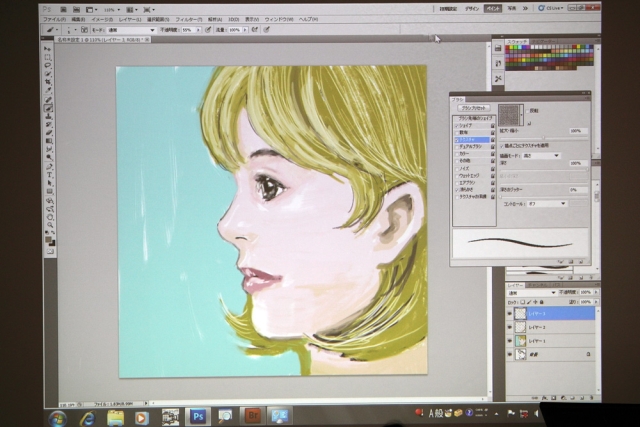Toggle tablet pressure for size icon
Viewport: 640px width, 427px height.
point(267,29)
